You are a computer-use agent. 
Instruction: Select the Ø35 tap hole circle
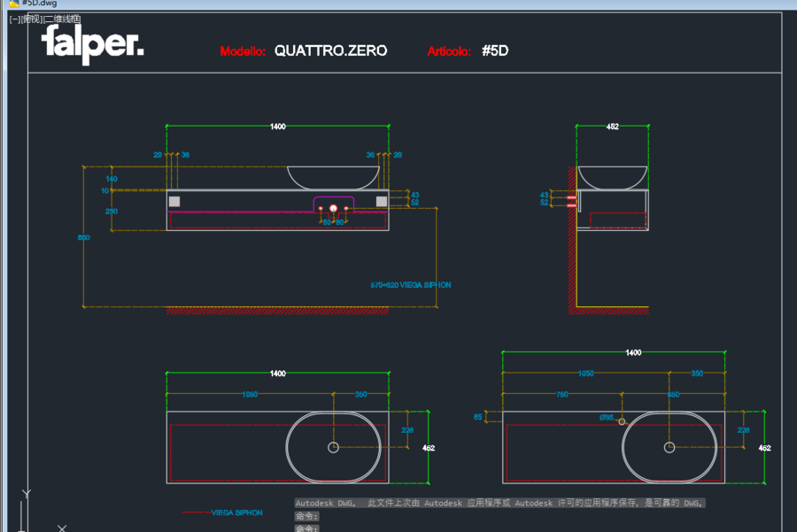pos(623,421)
